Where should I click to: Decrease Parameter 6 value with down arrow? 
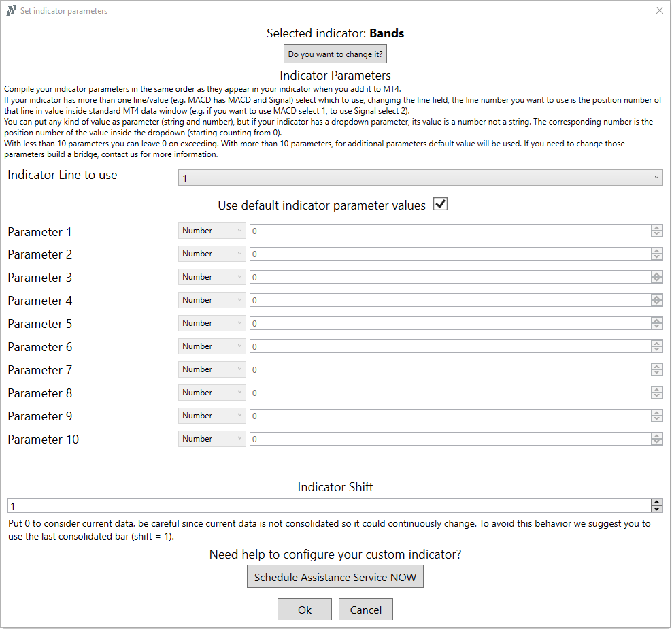pos(656,350)
